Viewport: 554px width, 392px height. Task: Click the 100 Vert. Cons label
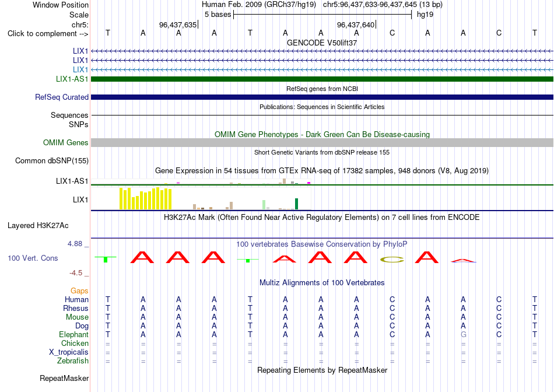coord(33,258)
